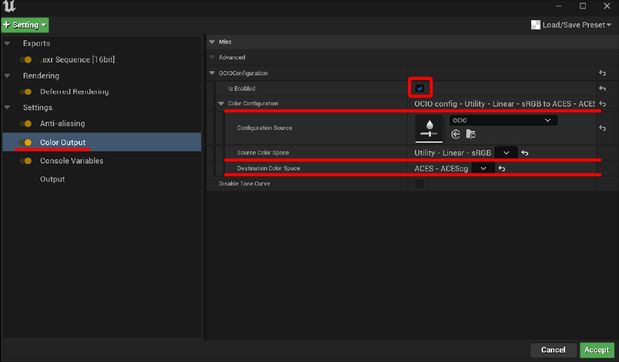Browse to OCIO asset in Content Browser
619x362 pixels.
[471, 134]
